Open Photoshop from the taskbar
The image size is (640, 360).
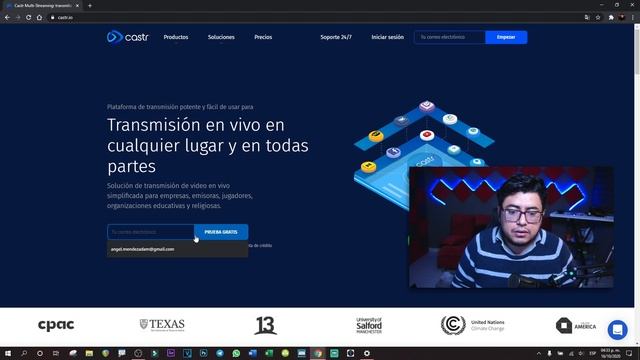tap(204, 353)
